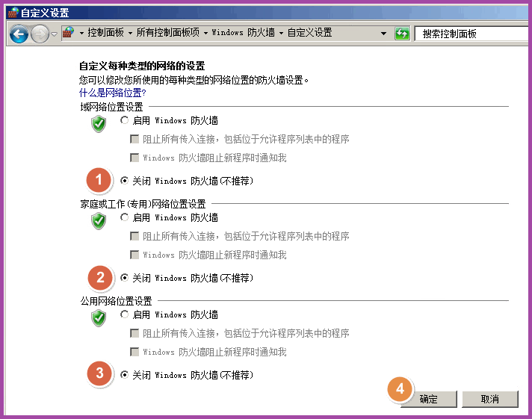Click the 控制面板 breadcrumb
Viewport: 532px width, 419px height.
(105, 33)
